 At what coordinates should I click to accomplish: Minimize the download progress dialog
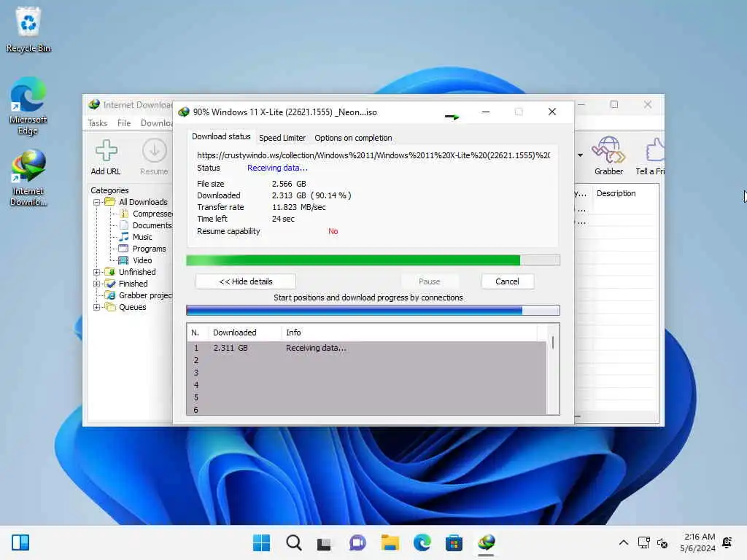pos(486,112)
